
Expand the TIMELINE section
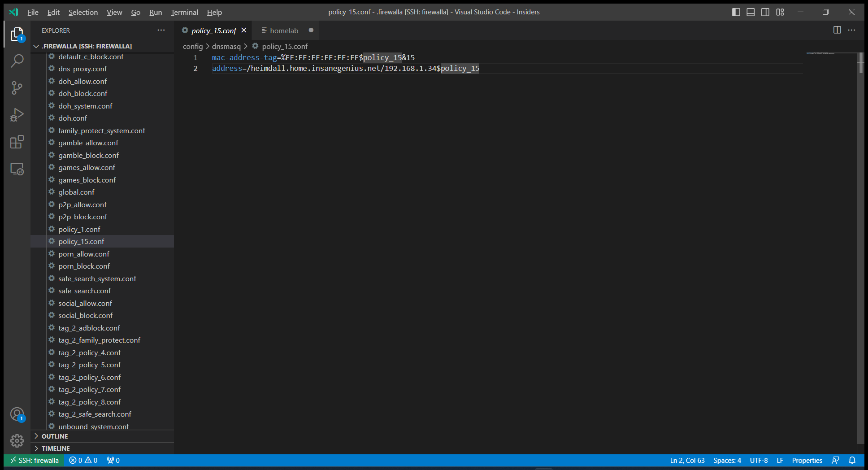point(56,448)
